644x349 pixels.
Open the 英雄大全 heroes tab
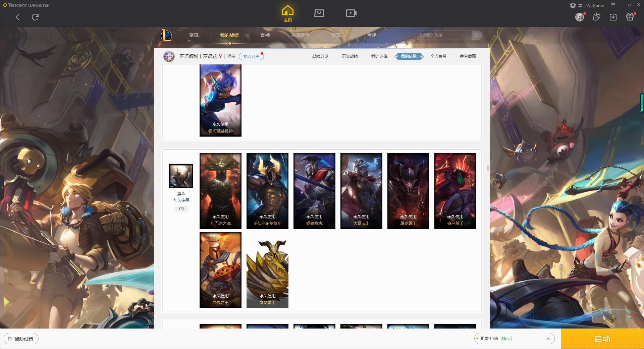tap(301, 35)
